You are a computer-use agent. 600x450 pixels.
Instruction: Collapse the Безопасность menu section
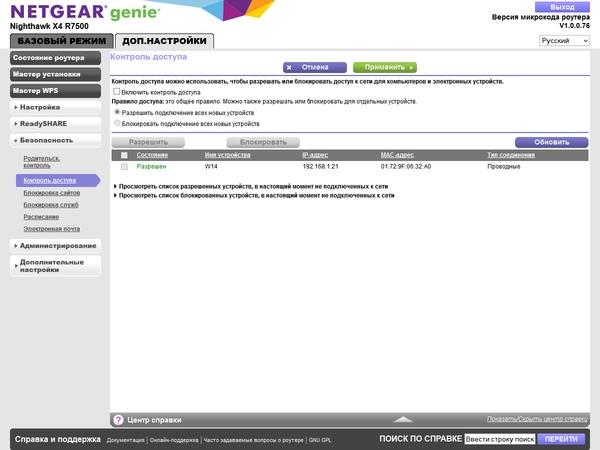pyautogui.click(x=55, y=140)
